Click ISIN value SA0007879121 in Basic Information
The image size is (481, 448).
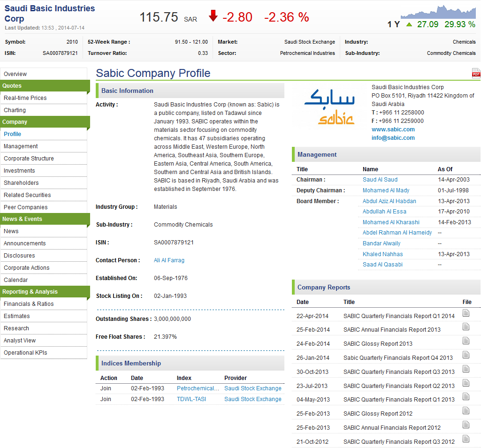[174, 243]
